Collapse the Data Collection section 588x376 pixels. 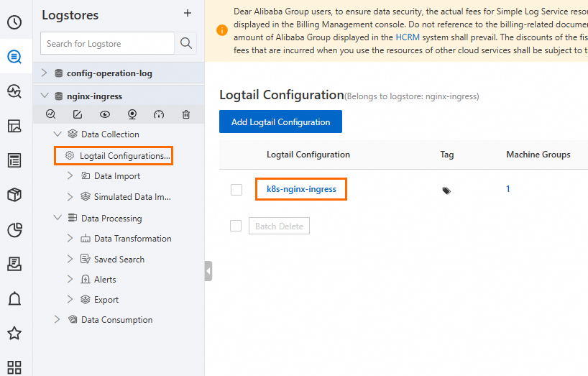click(58, 134)
